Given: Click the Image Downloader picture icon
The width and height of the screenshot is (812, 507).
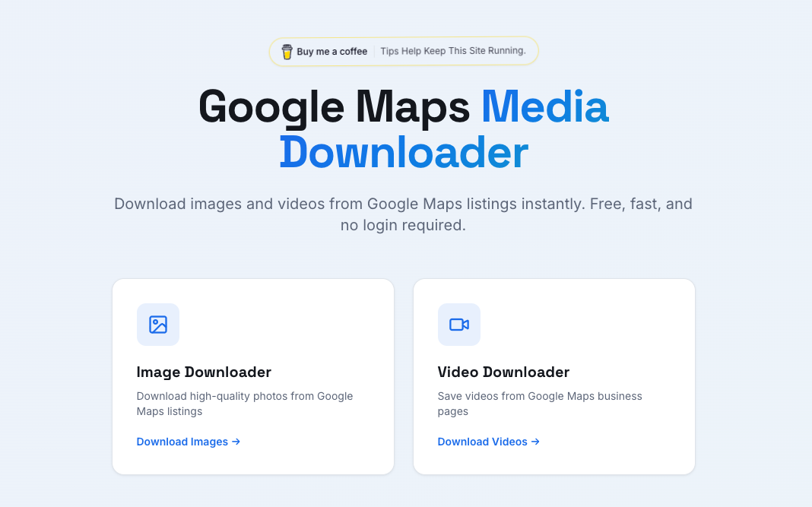Looking at the screenshot, I should pyautogui.click(x=158, y=324).
